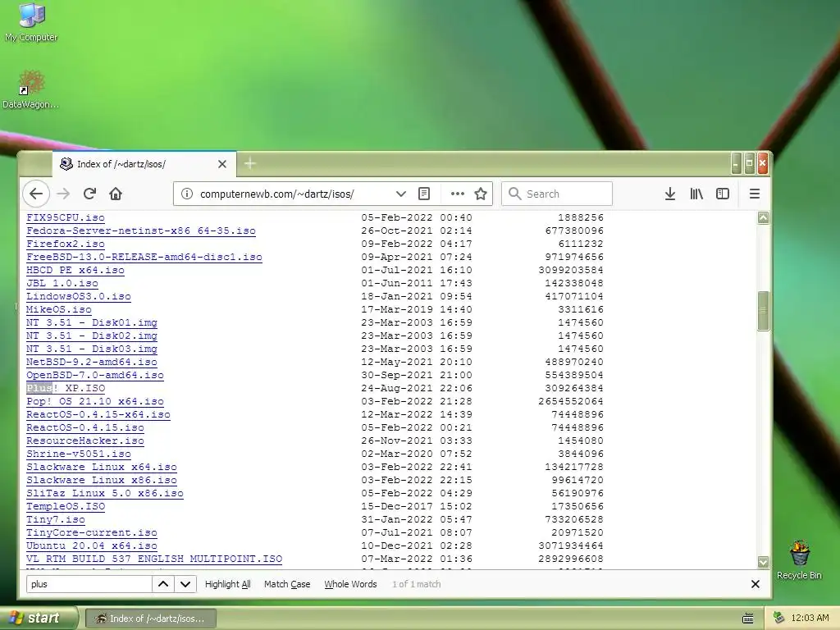
Task: Click NetBSD-9.2-amd64.iso link
Action: pos(92,362)
